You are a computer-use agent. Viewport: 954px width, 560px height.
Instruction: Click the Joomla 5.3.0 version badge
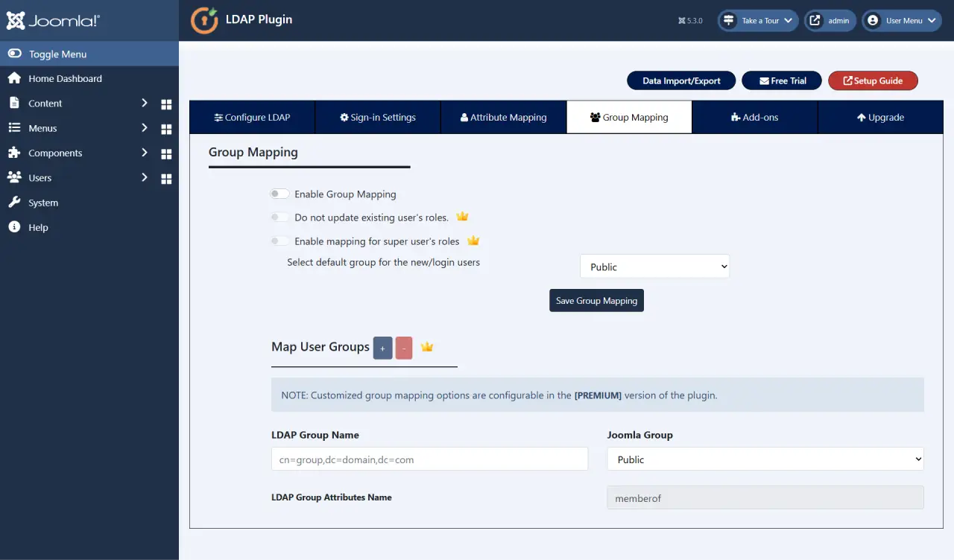point(690,21)
